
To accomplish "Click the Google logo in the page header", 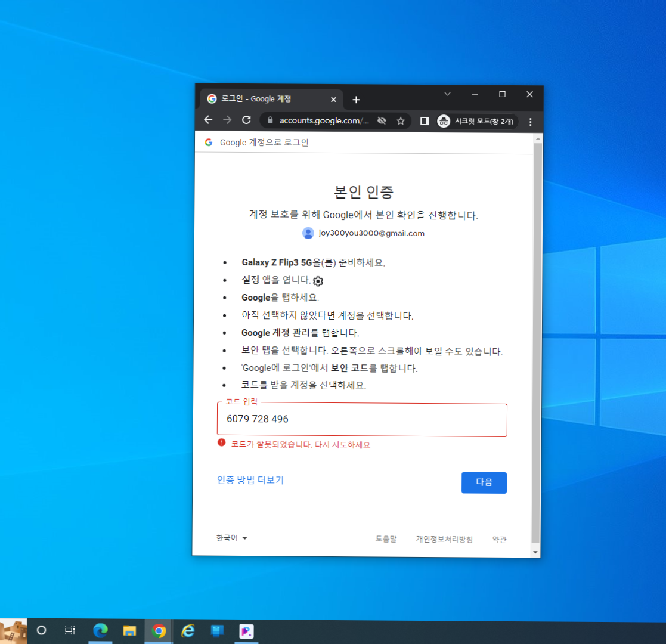I will click(209, 142).
